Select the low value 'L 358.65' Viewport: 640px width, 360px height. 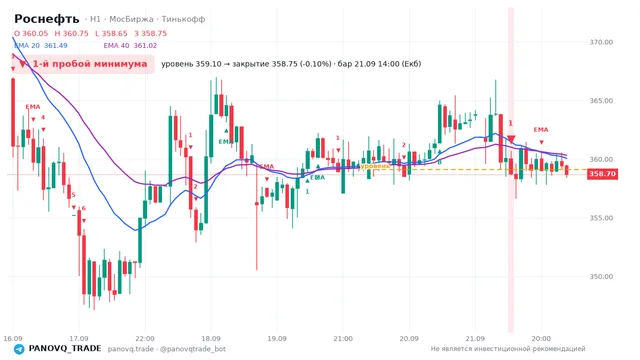(x=111, y=33)
